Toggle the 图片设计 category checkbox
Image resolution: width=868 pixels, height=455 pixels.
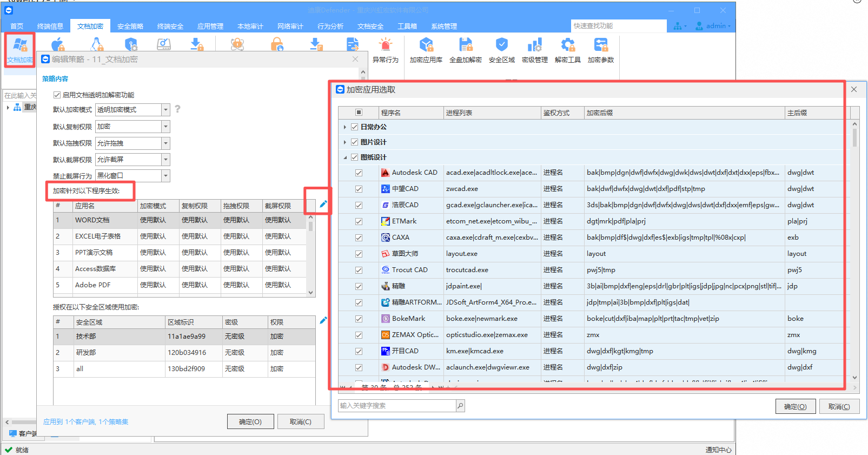[x=355, y=142]
